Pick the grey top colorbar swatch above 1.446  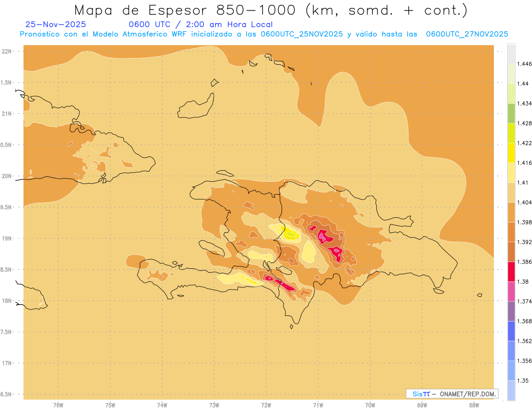[x=511, y=54]
